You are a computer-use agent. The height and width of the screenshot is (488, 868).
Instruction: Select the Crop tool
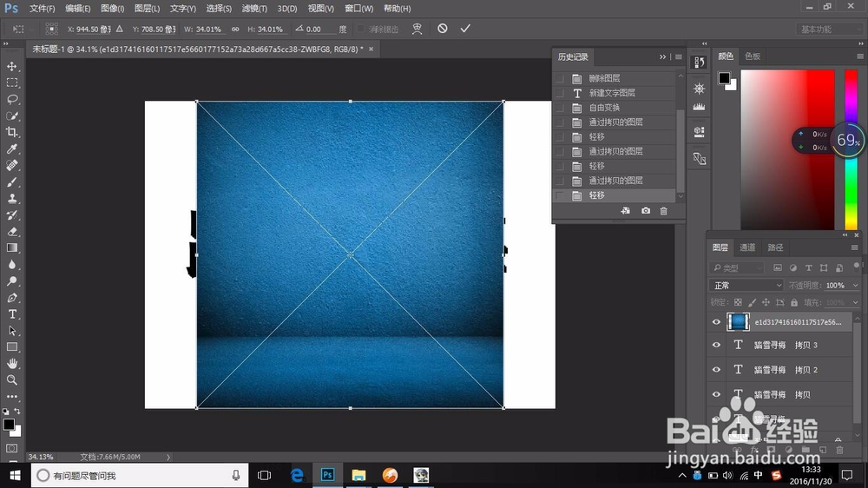click(x=11, y=132)
